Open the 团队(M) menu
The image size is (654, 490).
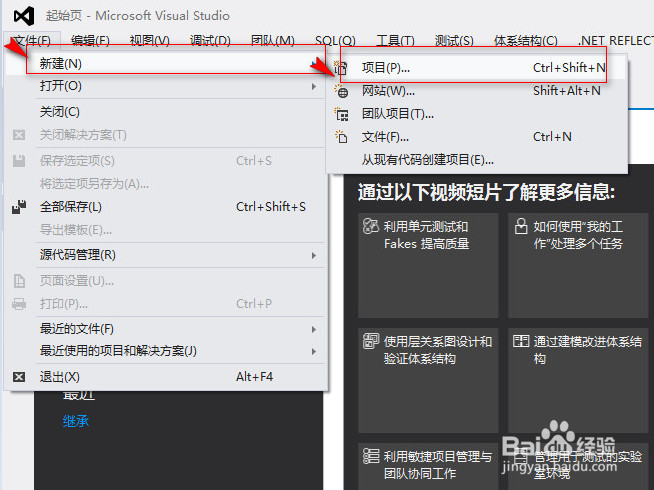pos(272,40)
